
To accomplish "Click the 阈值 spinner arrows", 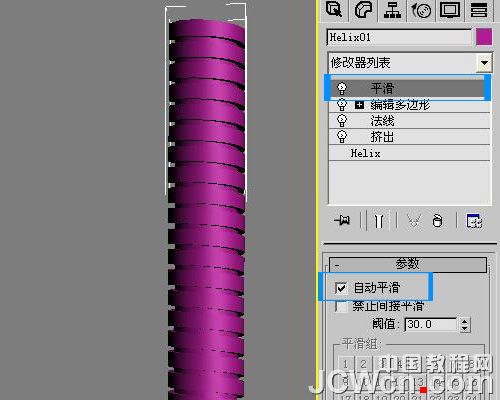I will coord(464,324).
